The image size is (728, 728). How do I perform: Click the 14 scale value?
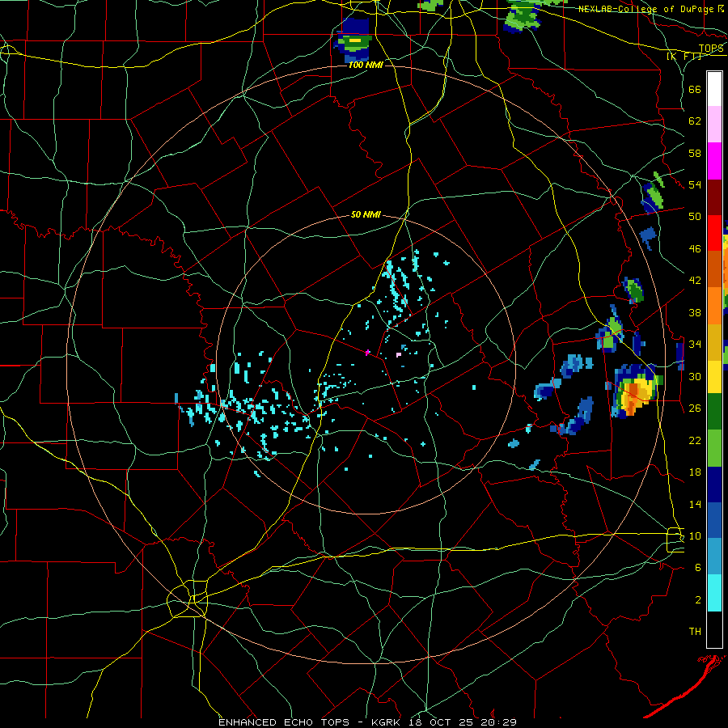click(695, 504)
